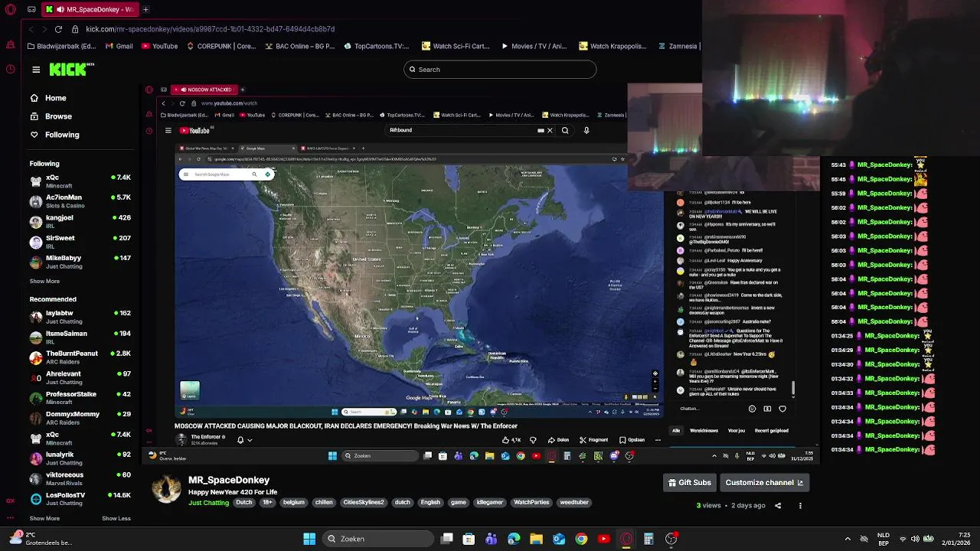This screenshot has width=980, height=551.
Task: Click the taskbar Zoeken search box
Action: [x=378, y=539]
